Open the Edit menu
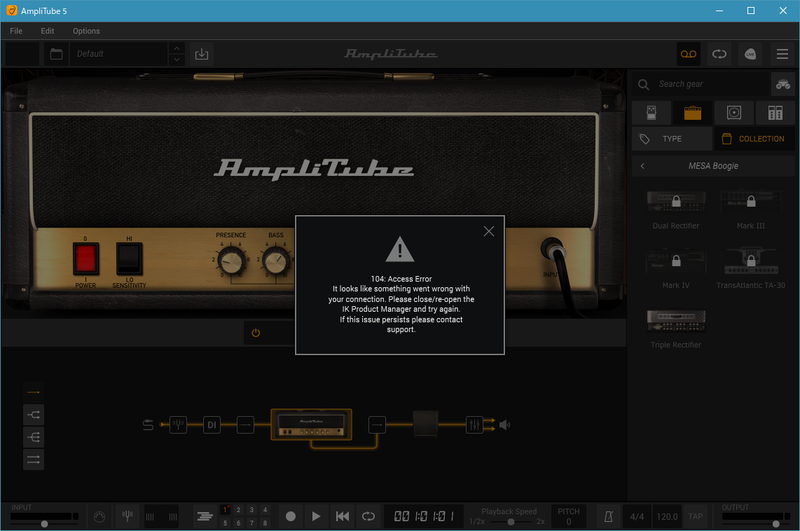The height and width of the screenshot is (531, 800). (x=47, y=31)
